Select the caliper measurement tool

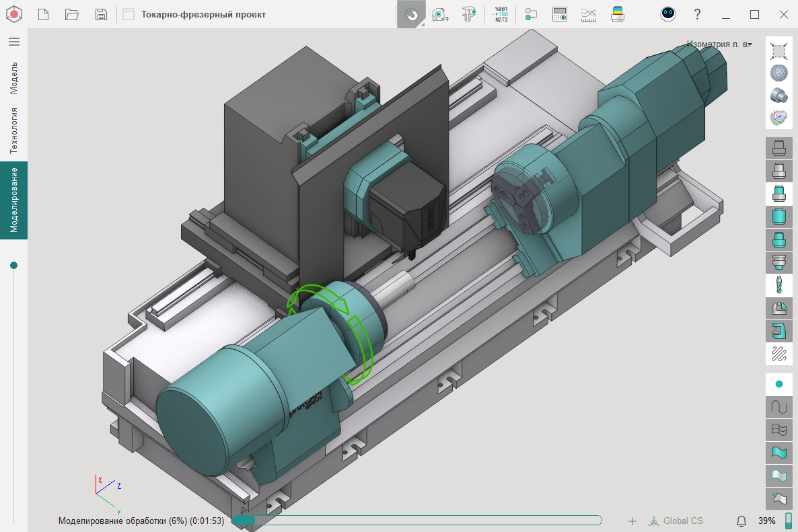pos(469,14)
